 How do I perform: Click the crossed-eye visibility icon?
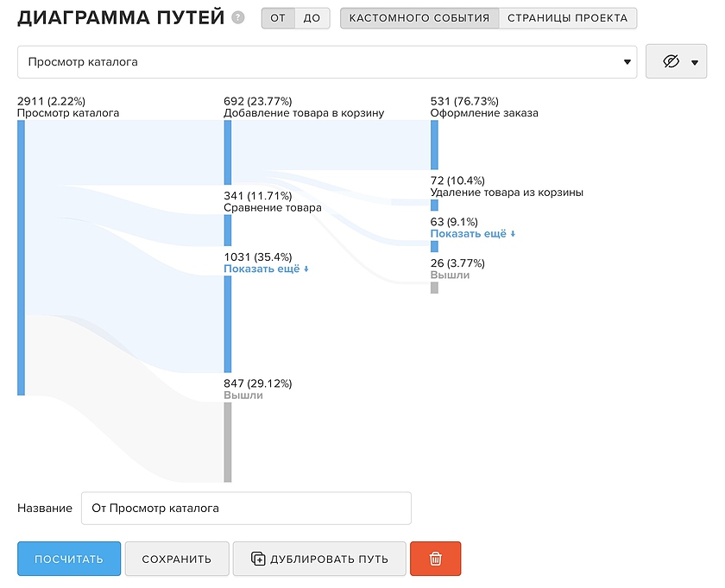[671, 62]
